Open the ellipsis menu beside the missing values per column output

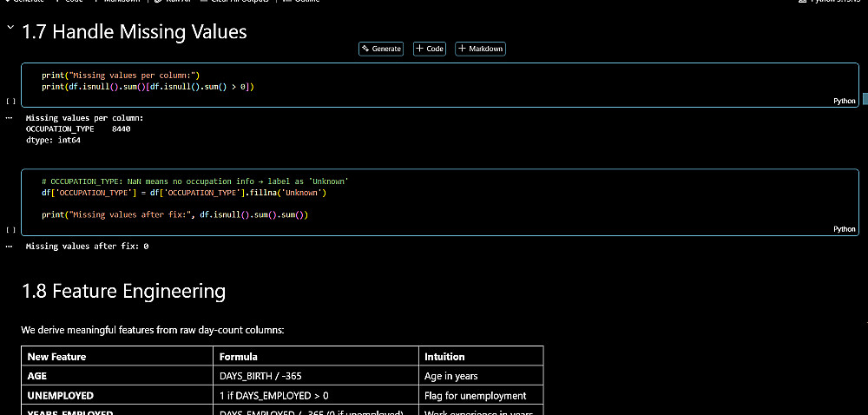pyautogui.click(x=10, y=117)
